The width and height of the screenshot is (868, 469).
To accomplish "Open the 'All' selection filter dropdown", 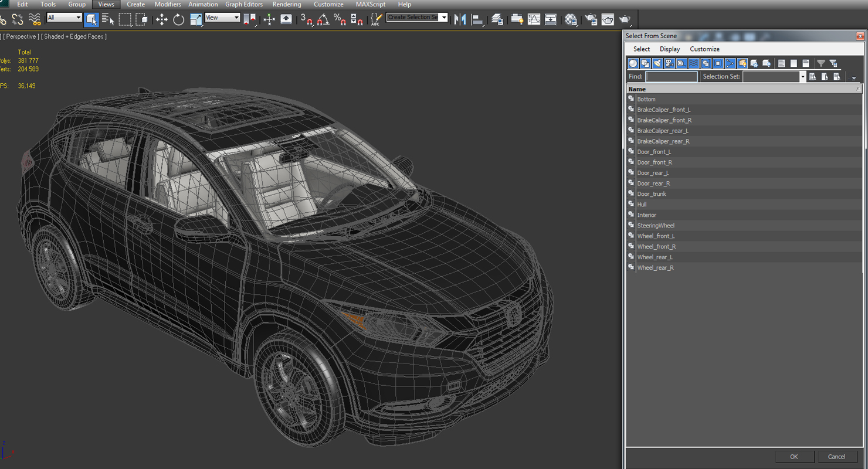I will click(64, 18).
